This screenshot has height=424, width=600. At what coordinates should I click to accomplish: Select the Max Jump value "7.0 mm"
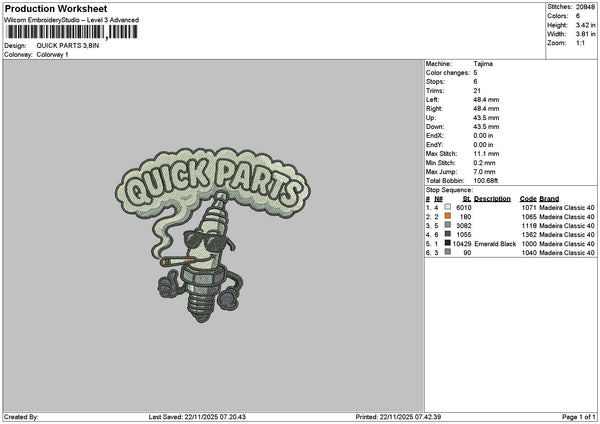(x=484, y=172)
